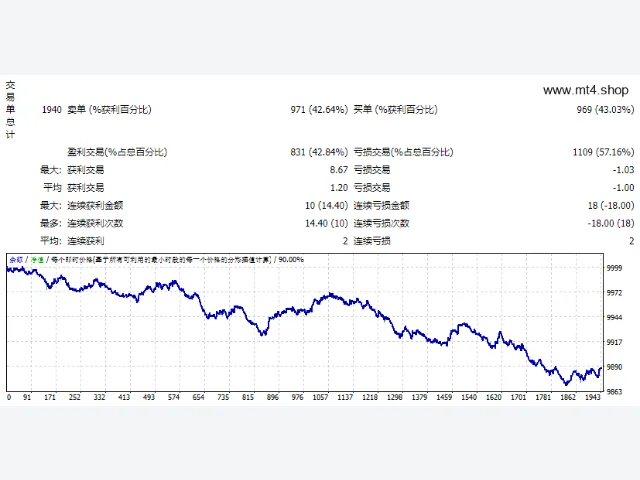Click the x-axis label "1057"

click(x=320, y=397)
